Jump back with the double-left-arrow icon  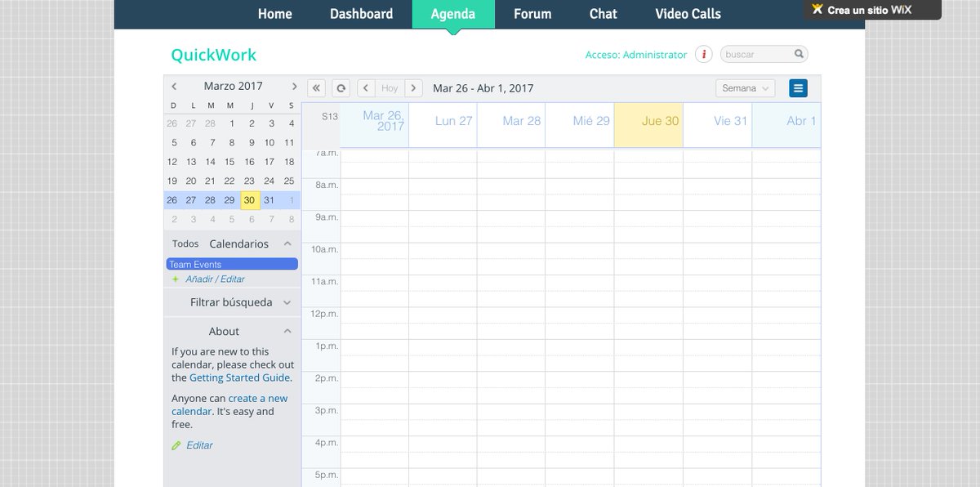point(316,87)
